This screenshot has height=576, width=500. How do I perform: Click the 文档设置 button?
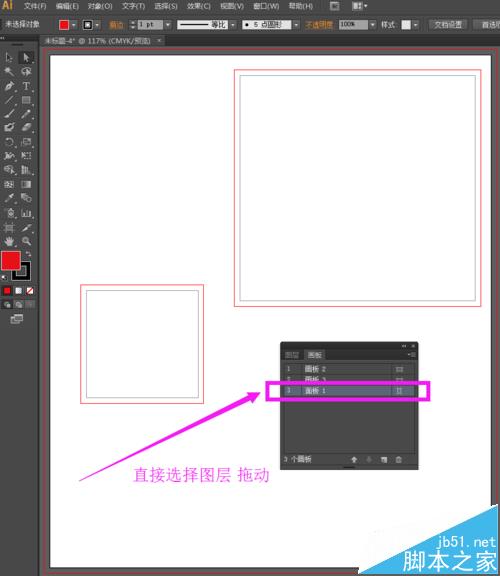[x=448, y=25]
